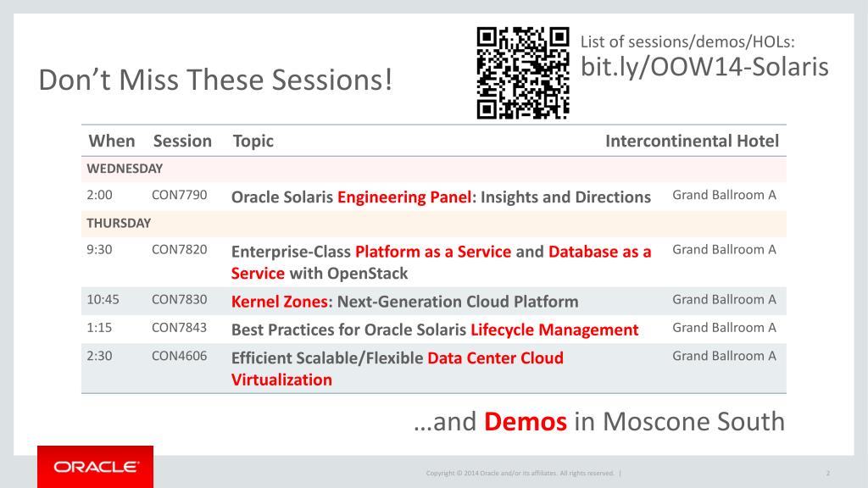Click the red Demos word
The width and height of the screenshot is (868, 488).
pyautogui.click(x=526, y=422)
